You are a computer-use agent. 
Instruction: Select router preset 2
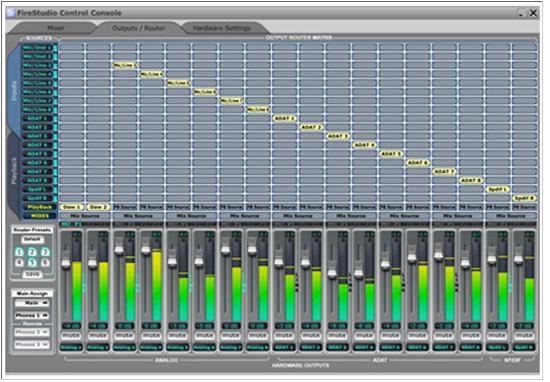(32, 252)
